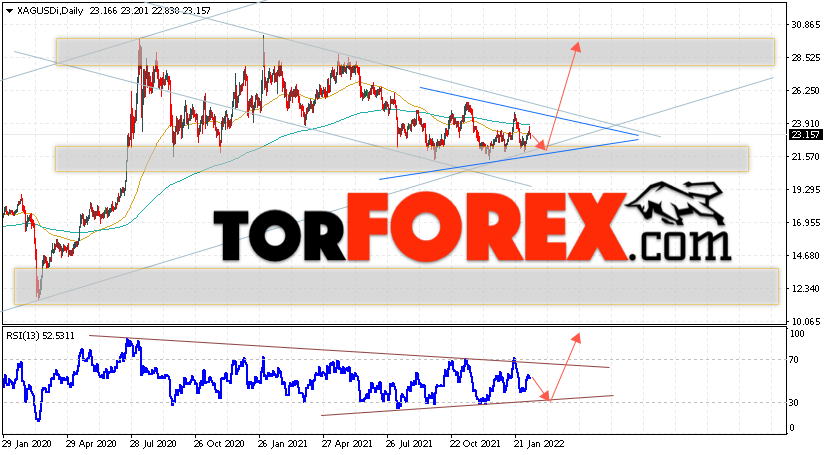827x455 pixels.
Task: Click price scale value 10.065
Action: click(805, 321)
